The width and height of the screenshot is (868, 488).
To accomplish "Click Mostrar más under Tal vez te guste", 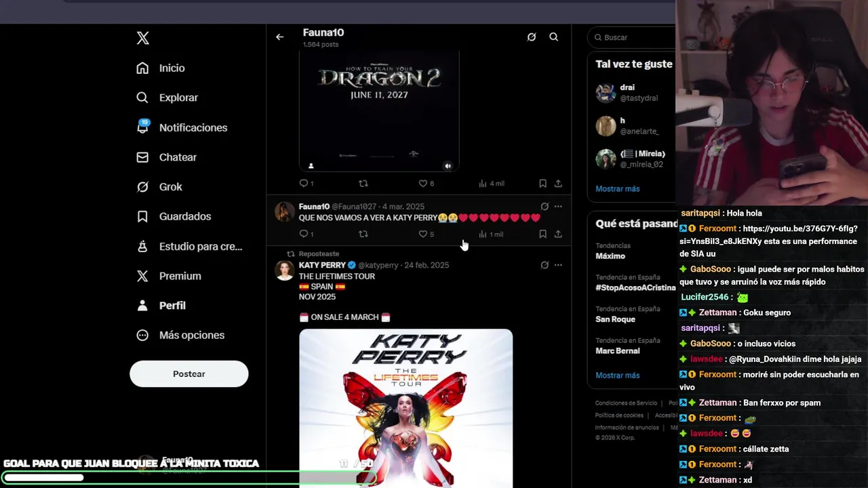I will pyautogui.click(x=618, y=189).
